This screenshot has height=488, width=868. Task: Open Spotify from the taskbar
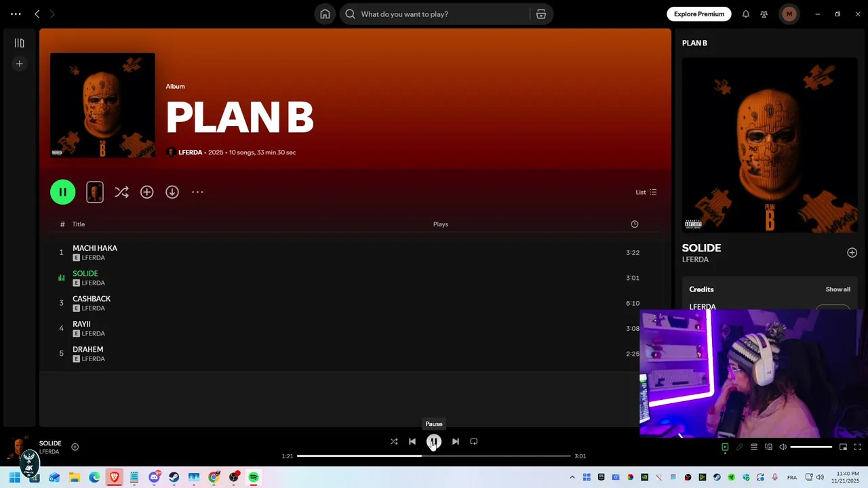point(254,477)
